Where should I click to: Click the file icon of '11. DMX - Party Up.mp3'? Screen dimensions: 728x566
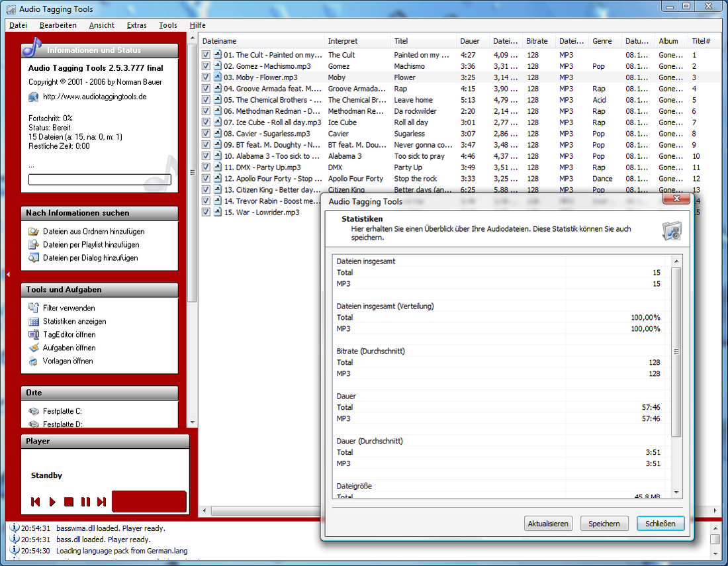(x=217, y=167)
